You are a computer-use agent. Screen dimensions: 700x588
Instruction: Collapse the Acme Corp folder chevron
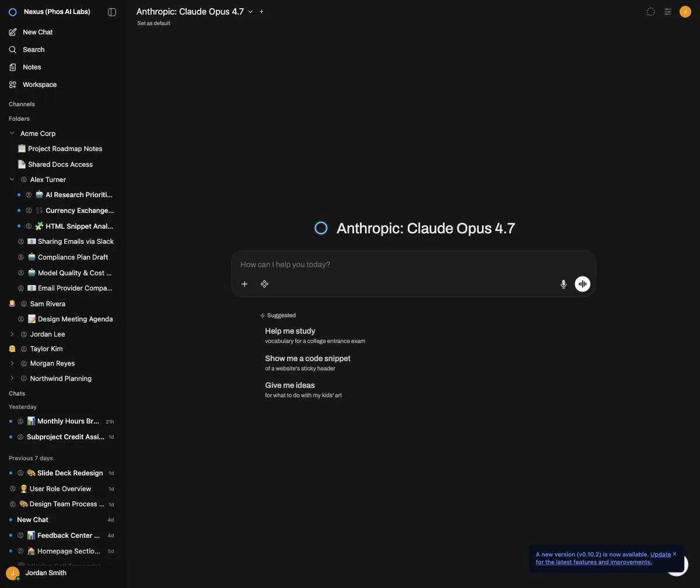coord(12,134)
